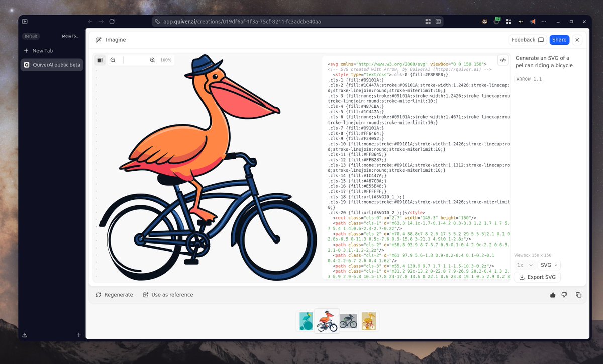
Task: Select the orange pelican on blue bicycle thumbnail
Action: [327, 321]
